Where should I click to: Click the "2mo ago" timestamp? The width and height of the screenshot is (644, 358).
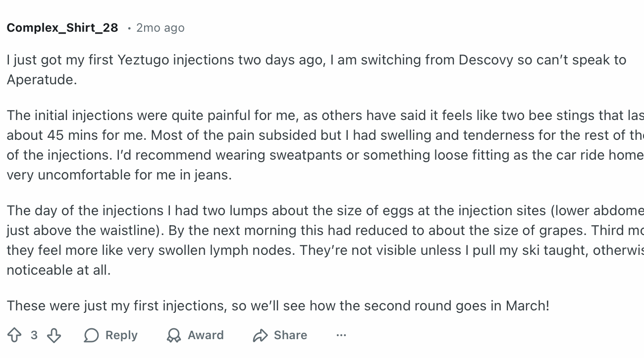tap(160, 28)
